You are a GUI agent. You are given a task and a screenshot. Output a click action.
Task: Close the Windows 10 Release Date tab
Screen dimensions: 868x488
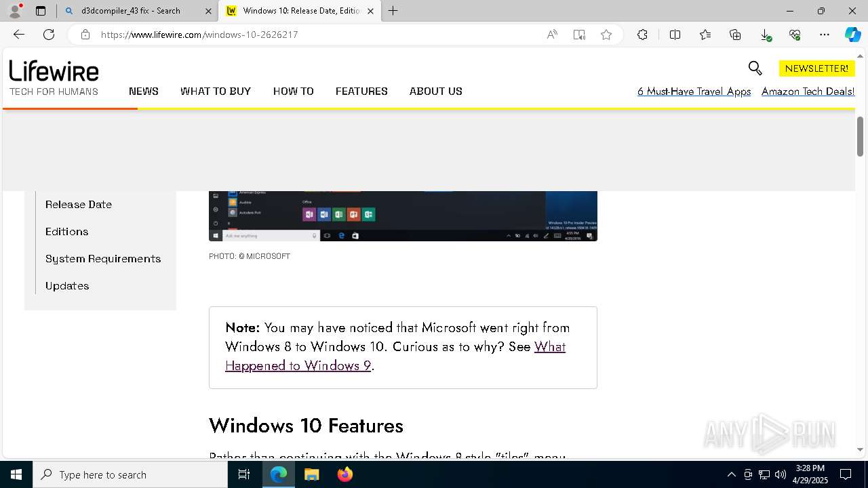pos(370,11)
